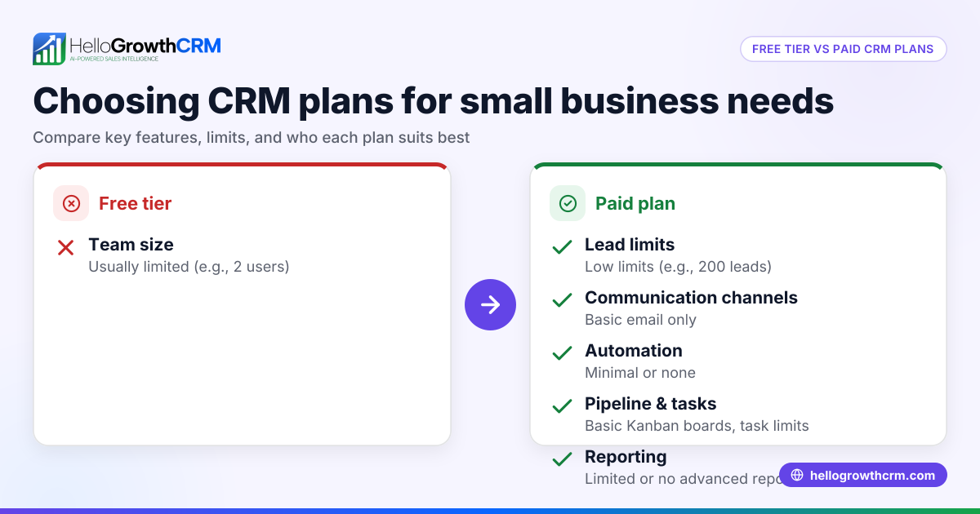Click the globe icon in website pill
This screenshot has height=514, width=980.
click(797, 475)
